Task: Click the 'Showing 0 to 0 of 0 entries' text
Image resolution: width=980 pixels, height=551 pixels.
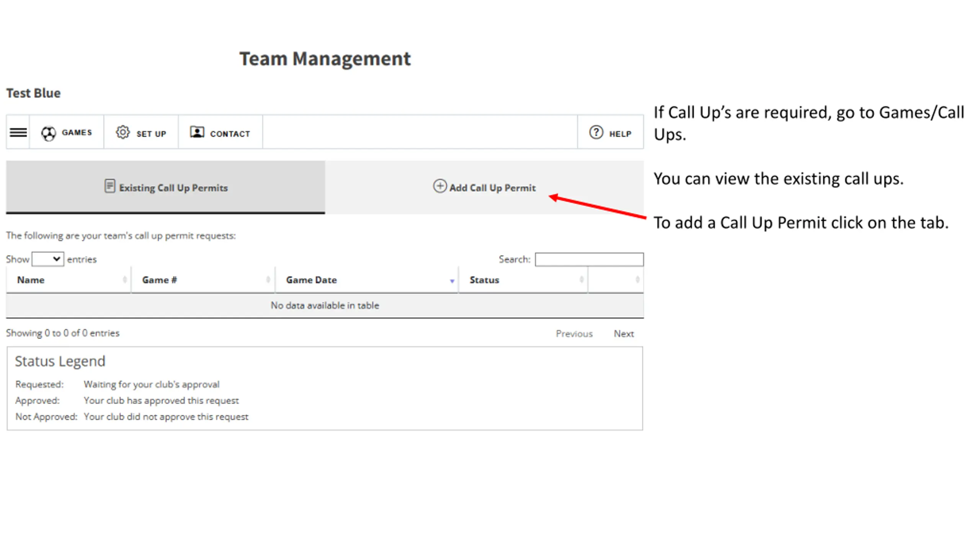Action: pyautogui.click(x=63, y=333)
